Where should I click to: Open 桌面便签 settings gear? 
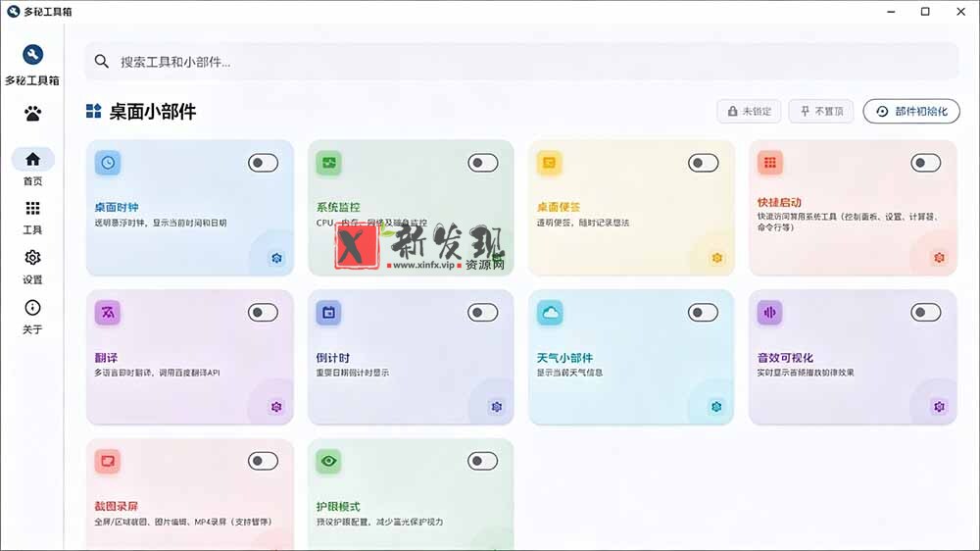tap(717, 258)
